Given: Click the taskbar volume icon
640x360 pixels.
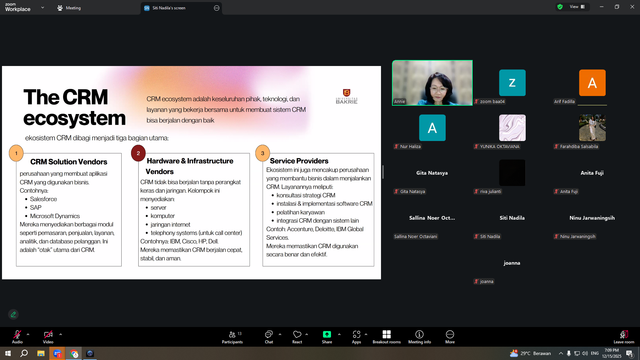Looking at the screenshot, I should coord(585,353).
